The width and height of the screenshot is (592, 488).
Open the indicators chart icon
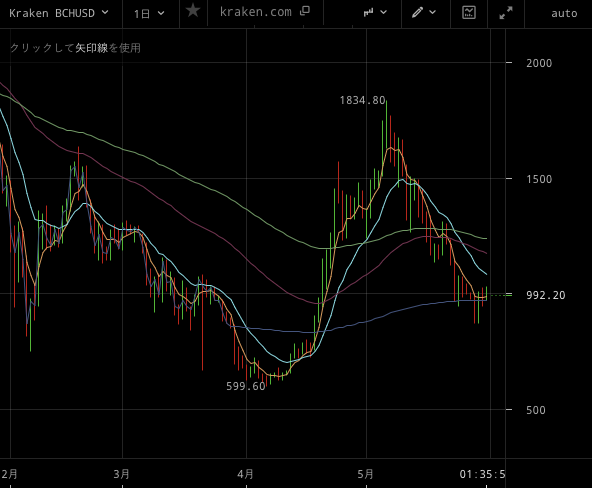point(469,12)
